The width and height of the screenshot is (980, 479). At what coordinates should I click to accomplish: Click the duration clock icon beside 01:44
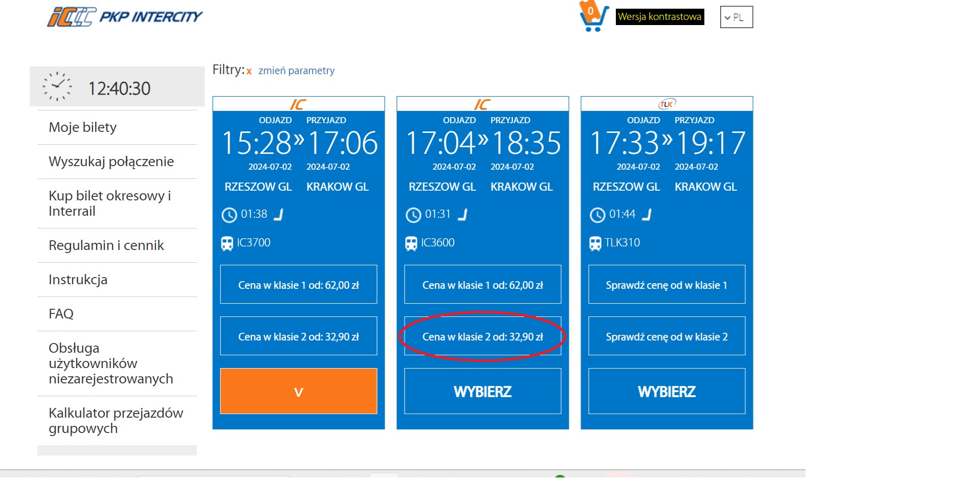597,215
